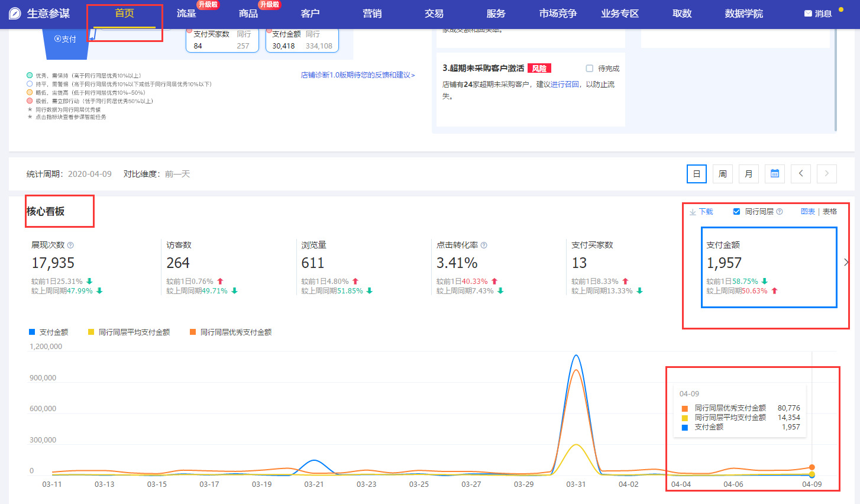Toggle 同行同层优秀支付金额 orange legend

[x=231, y=332]
